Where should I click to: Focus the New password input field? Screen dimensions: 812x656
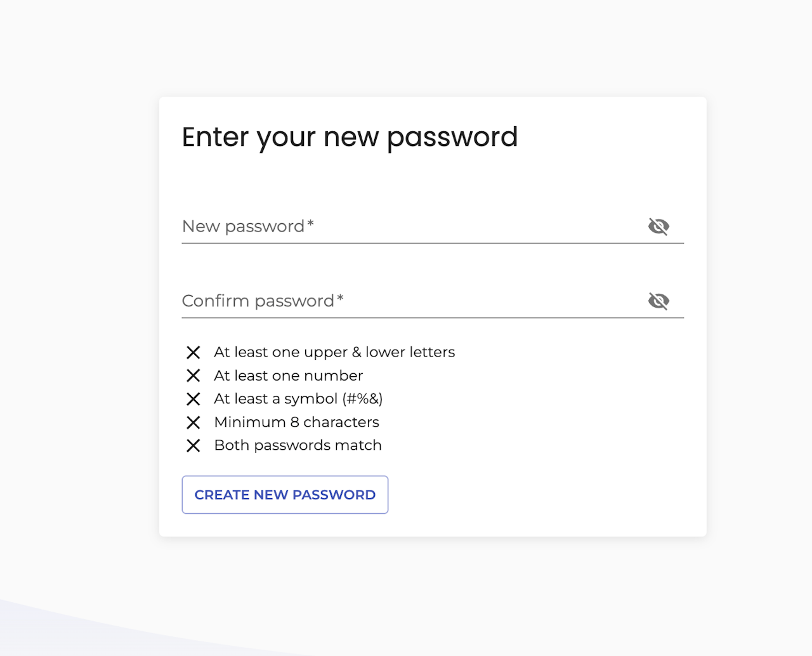412,226
